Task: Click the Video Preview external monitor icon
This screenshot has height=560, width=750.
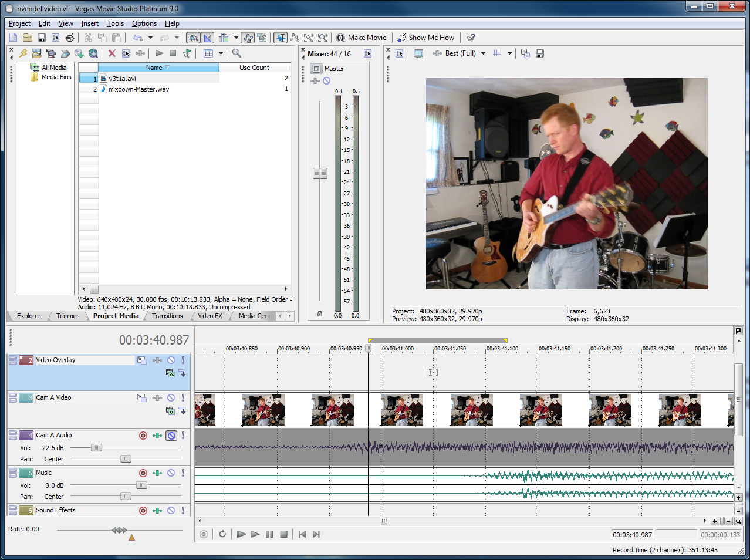Action: [x=418, y=53]
